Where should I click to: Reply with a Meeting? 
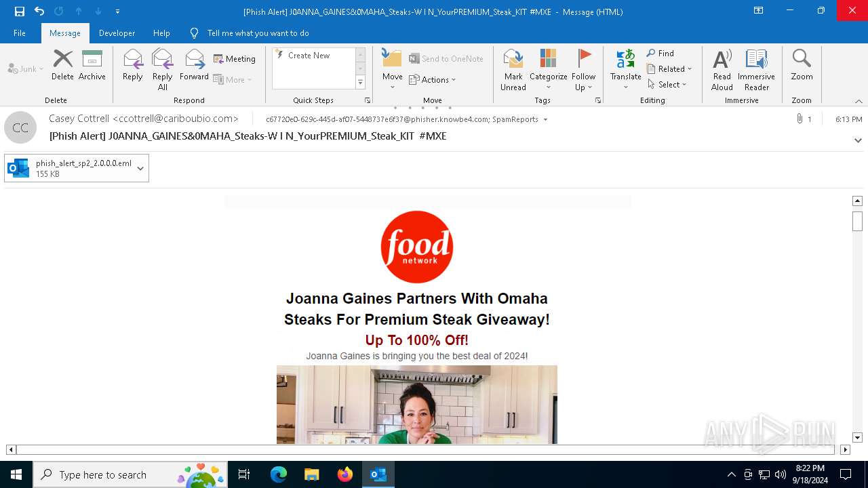click(x=235, y=59)
